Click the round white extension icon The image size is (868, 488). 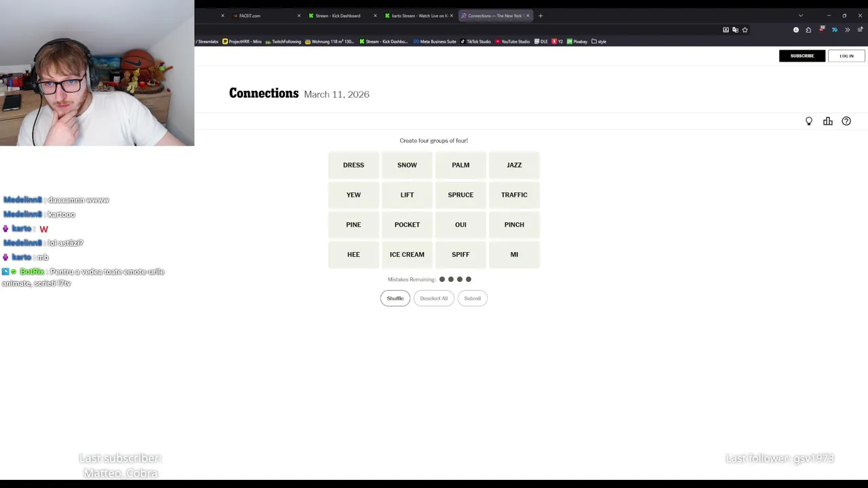796,30
